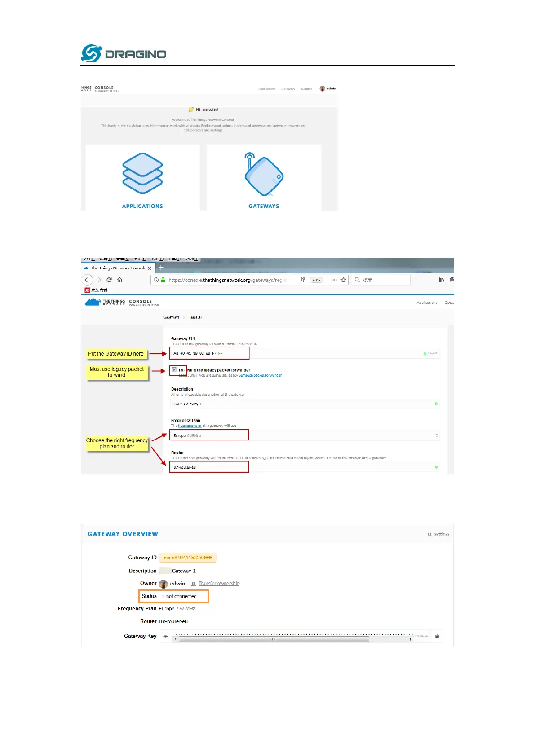Image resolution: width=535 pixels, height=756 pixels.
Task: Close The Things Network Console tab
Action: pyautogui.click(x=150, y=268)
